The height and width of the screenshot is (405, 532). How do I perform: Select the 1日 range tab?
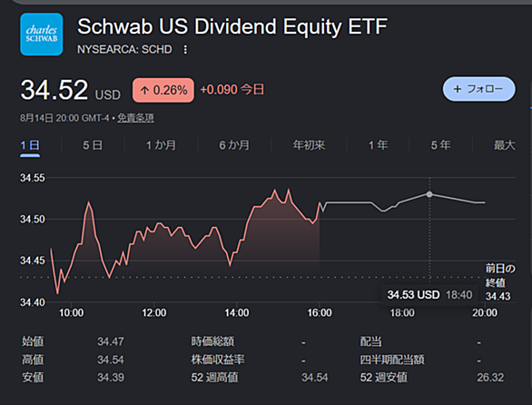click(x=30, y=145)
